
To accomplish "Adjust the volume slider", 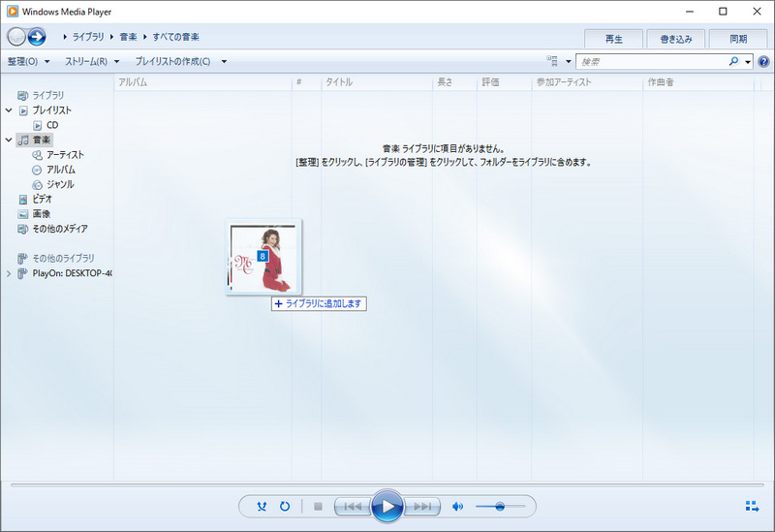I will [x=500, y=506].
